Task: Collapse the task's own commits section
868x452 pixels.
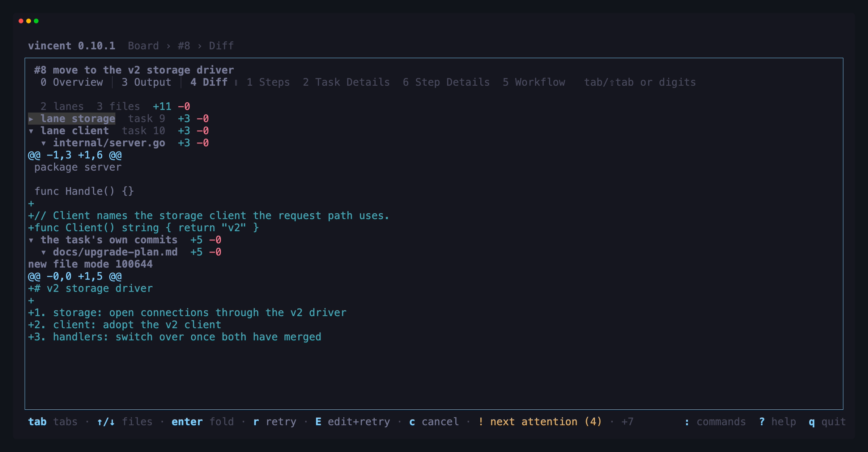Action: 31,240
